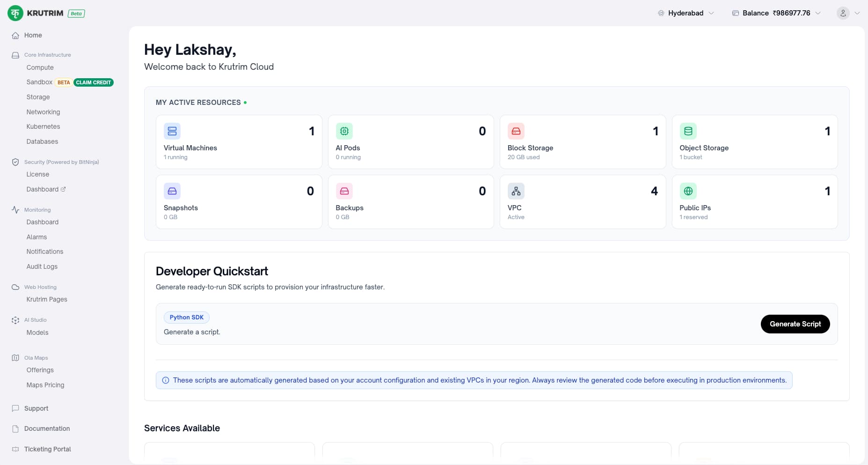Image resolution: width=868 pixels, height=465 pixels.
Task: Open Kubernetes in sidebar
Action: (44, 126)
